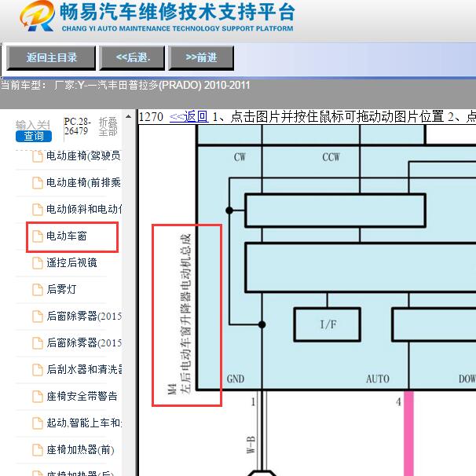Click the CW label in the diagram
Screen dimensions: 476x476
[x=240, y=157]
